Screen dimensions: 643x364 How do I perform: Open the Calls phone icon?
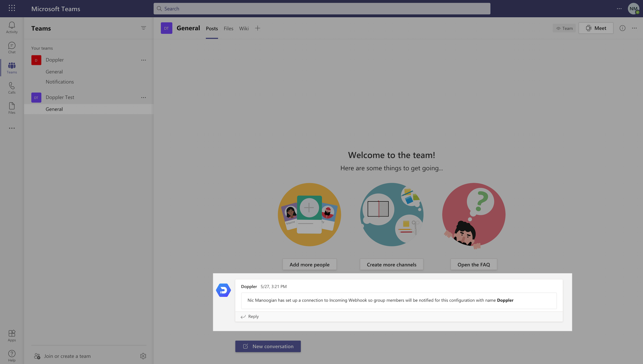coord(12,88)
